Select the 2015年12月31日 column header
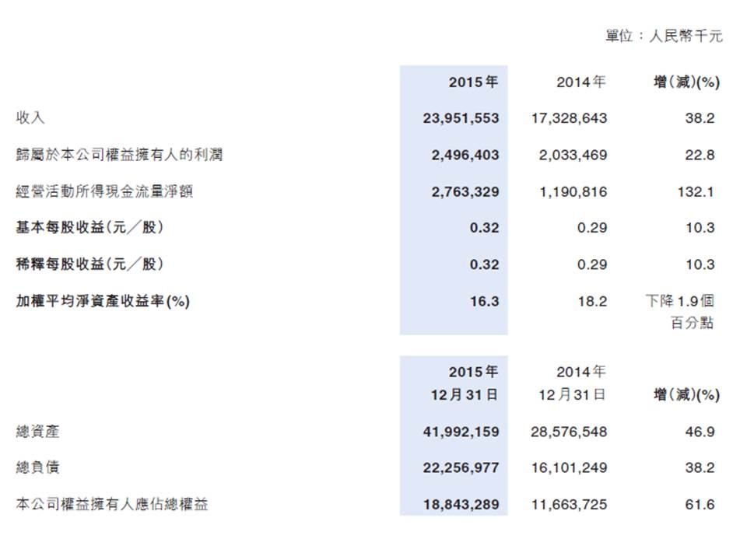 point(465,383)
